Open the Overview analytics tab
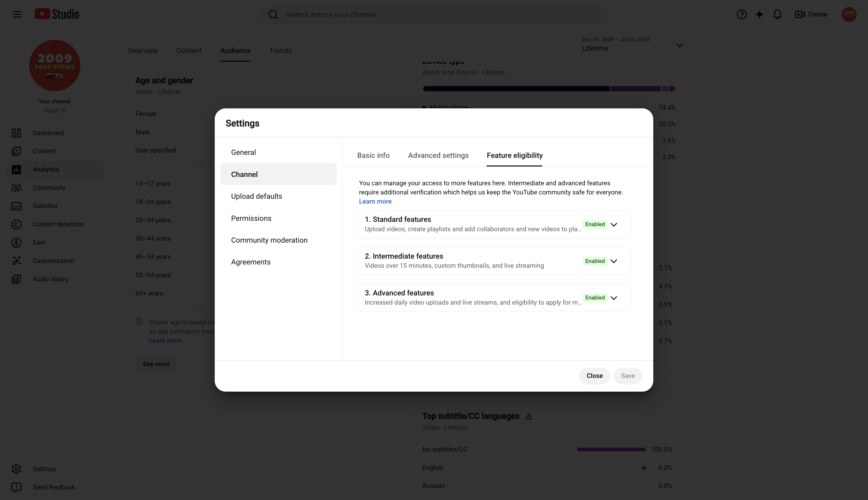Screen dimensions: 868x500 pyautogui.click(x=143, y=51)
